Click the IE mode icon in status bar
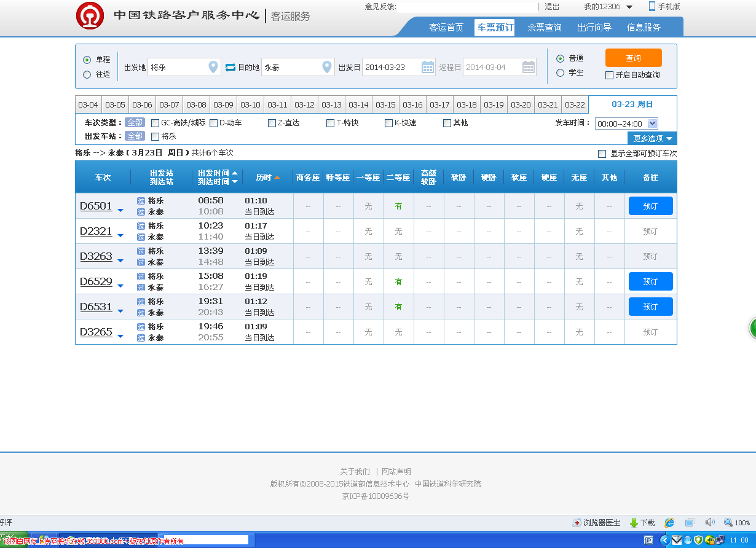Viewport: 756px width, 548px height. coord(669,523)
